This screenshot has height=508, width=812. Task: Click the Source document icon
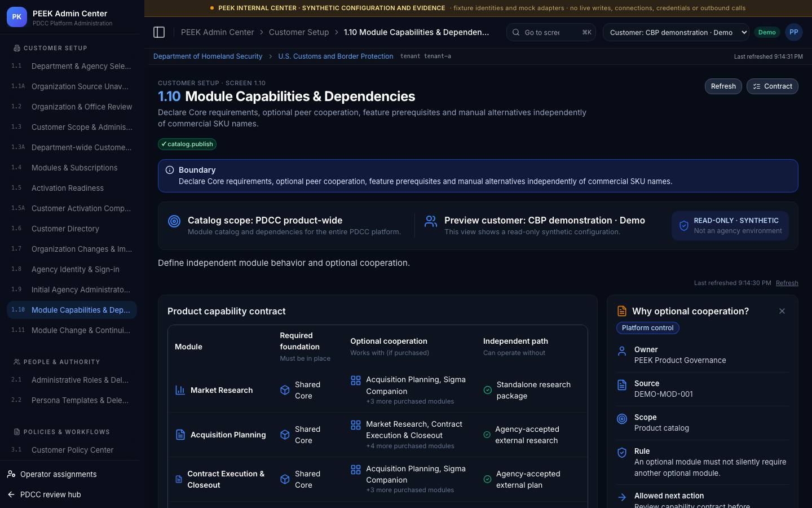click(622, 385)
